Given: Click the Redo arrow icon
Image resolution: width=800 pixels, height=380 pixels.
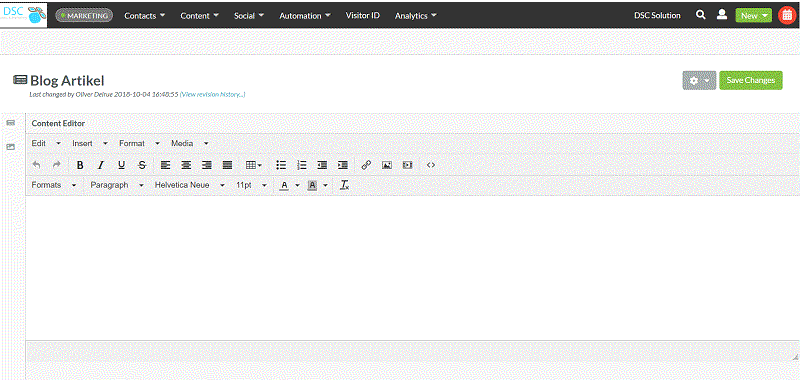Looking at the screenshot, I should [x=57, y=165].
